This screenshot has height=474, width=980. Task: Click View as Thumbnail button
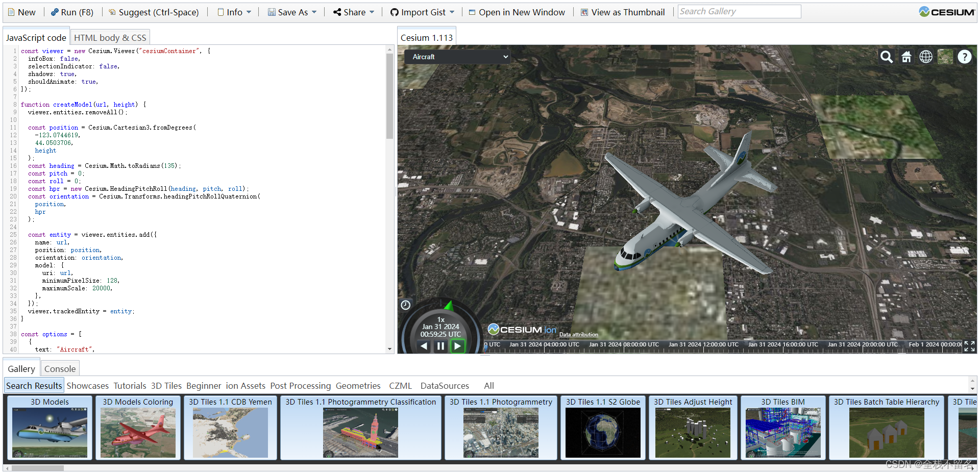click(623, 12)
